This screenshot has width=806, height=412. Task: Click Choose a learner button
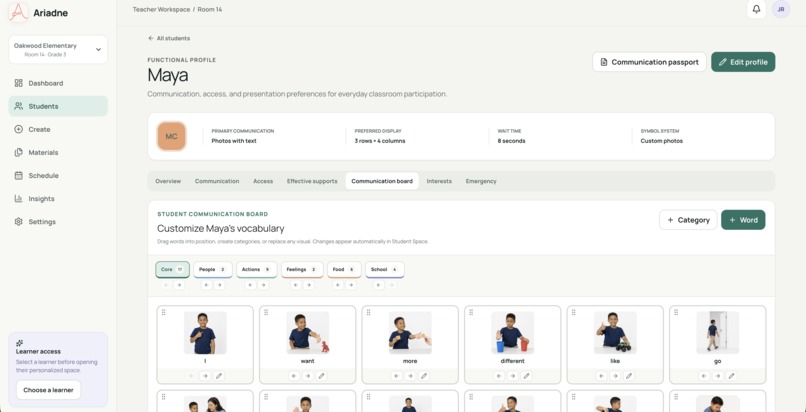(48, 390)
